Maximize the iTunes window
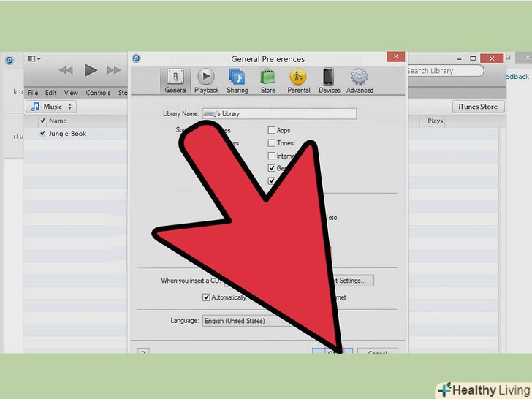532x399 pixels. (473, 58)
